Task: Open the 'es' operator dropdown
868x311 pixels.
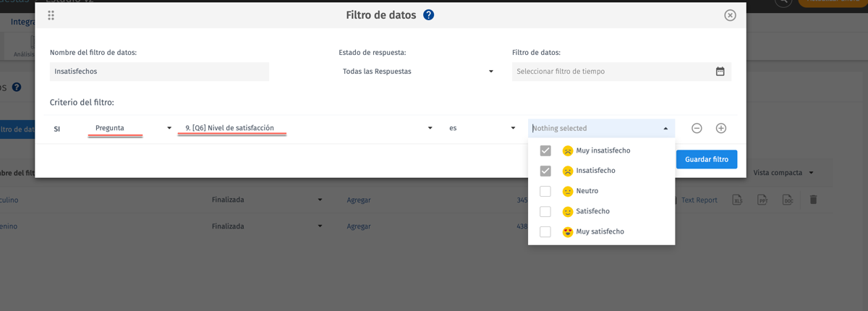Action: pos(482,128)
